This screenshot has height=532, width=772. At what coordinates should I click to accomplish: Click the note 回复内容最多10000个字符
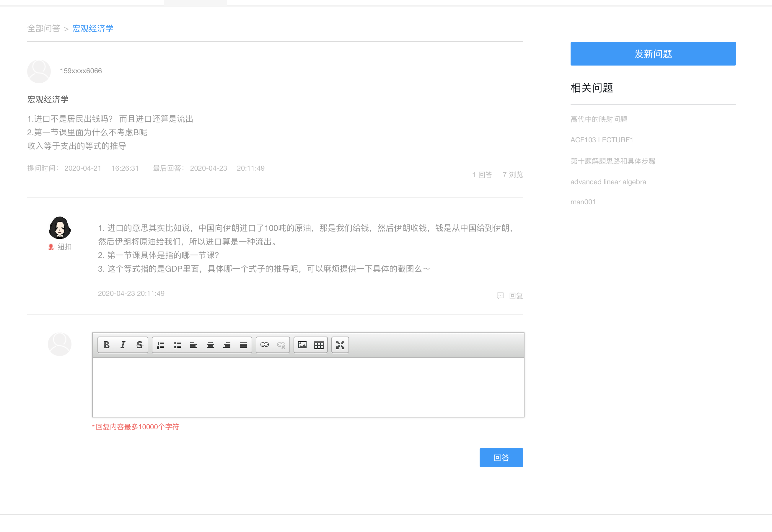pyautogui.click(x=136, y=427)
